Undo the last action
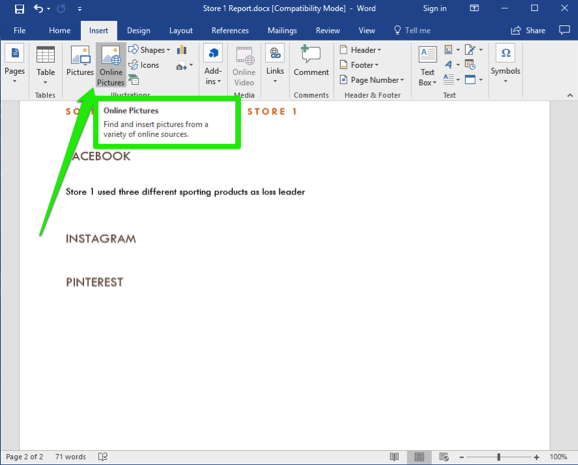Viewport: 578px width, 465px height. pos(38,8)
